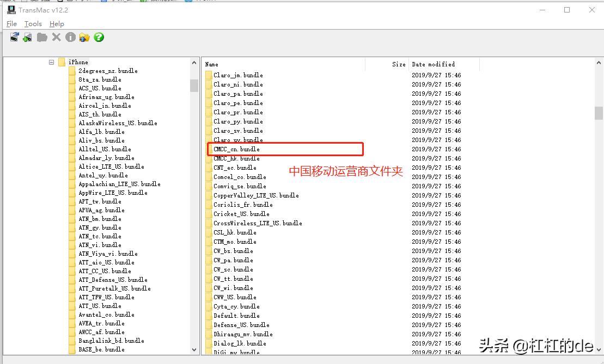Select Comviq_se.bundle in file list
The height and width of the screenshot is (364, 604).
tap(240, 186)
